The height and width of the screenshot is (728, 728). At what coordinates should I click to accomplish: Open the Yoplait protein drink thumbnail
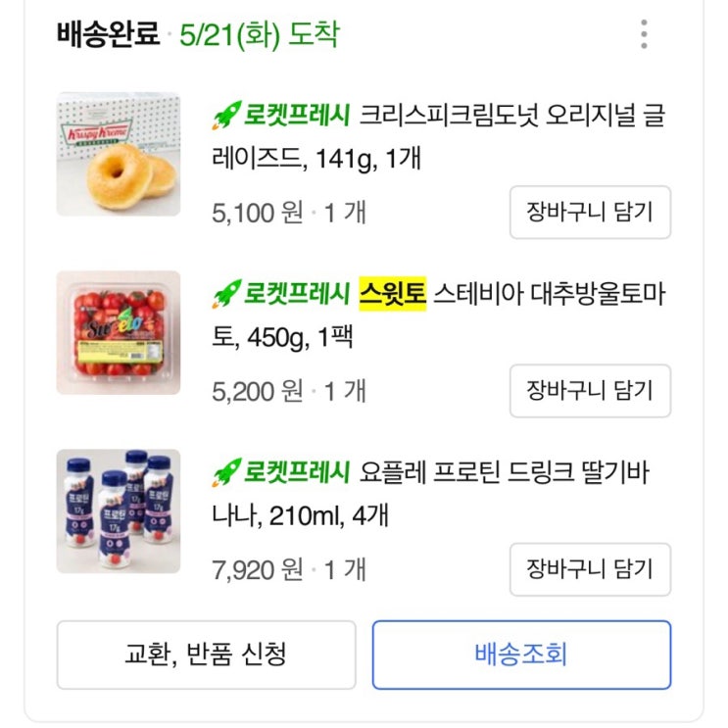[119, 511]
